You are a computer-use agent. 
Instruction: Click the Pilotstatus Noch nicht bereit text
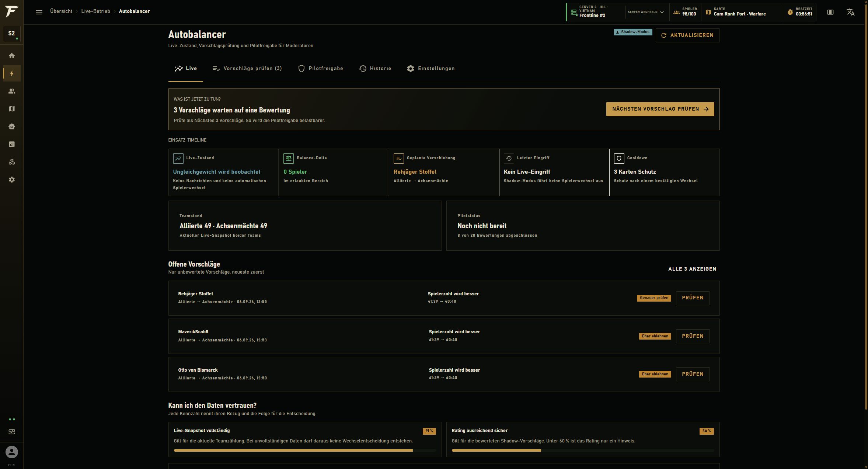(x=482, y=226)
